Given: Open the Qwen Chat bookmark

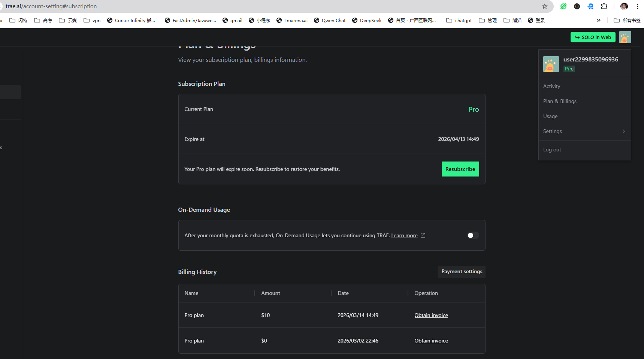Looking at the screenshot, I should (x=330, y=20).
